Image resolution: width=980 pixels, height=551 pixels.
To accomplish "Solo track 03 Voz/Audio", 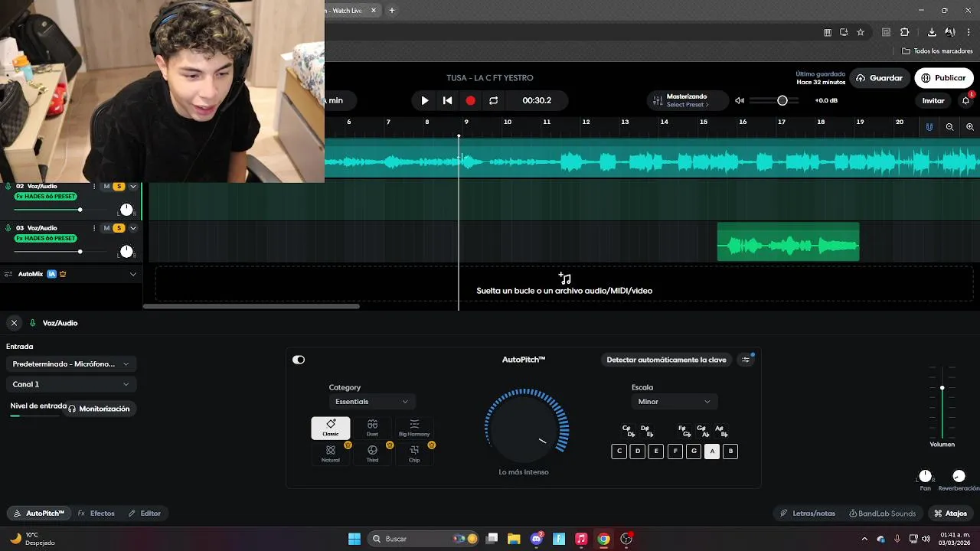I will point(119,227).
